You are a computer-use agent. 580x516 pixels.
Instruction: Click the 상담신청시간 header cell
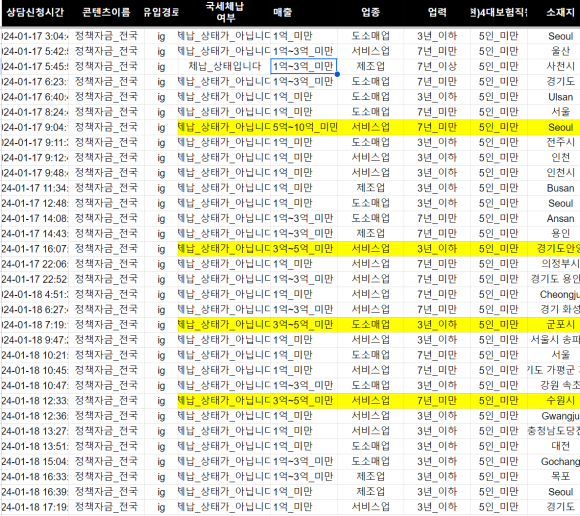(35, 13)
